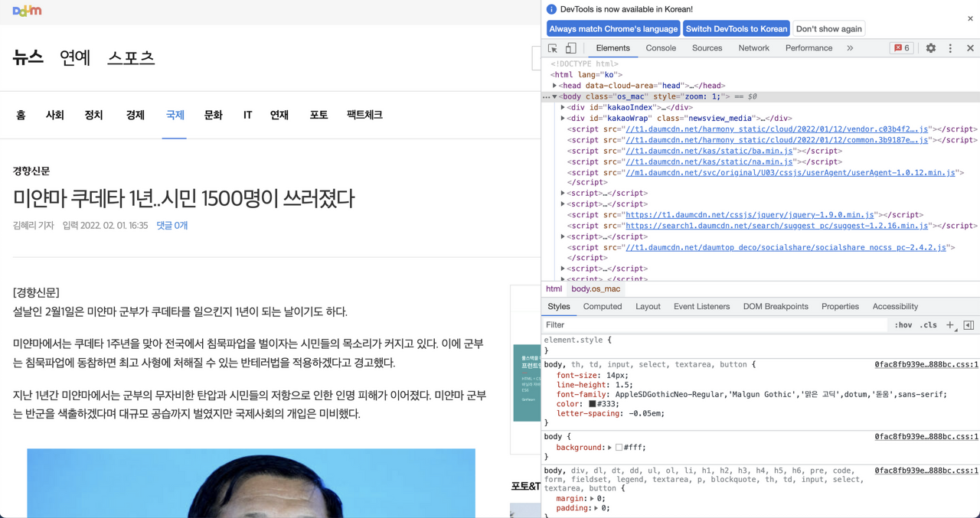
Task: Toggle the :hov element state button
Action: (903, 325)
